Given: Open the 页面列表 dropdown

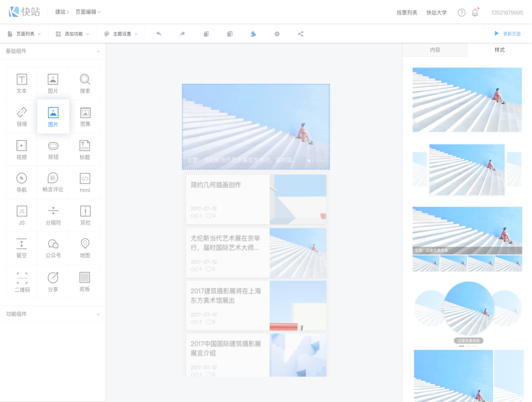Looking at the screenshot, I should click(x=25, y=34).
